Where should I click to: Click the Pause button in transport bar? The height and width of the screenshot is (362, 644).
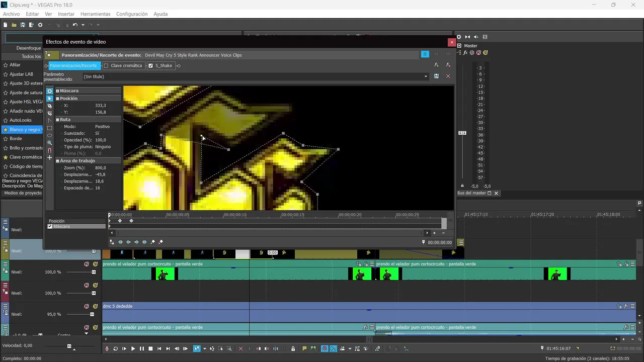[141, 348]
